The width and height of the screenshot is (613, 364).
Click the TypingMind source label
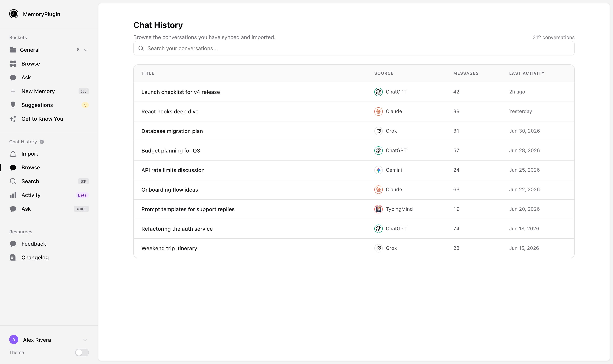point(399,209)
